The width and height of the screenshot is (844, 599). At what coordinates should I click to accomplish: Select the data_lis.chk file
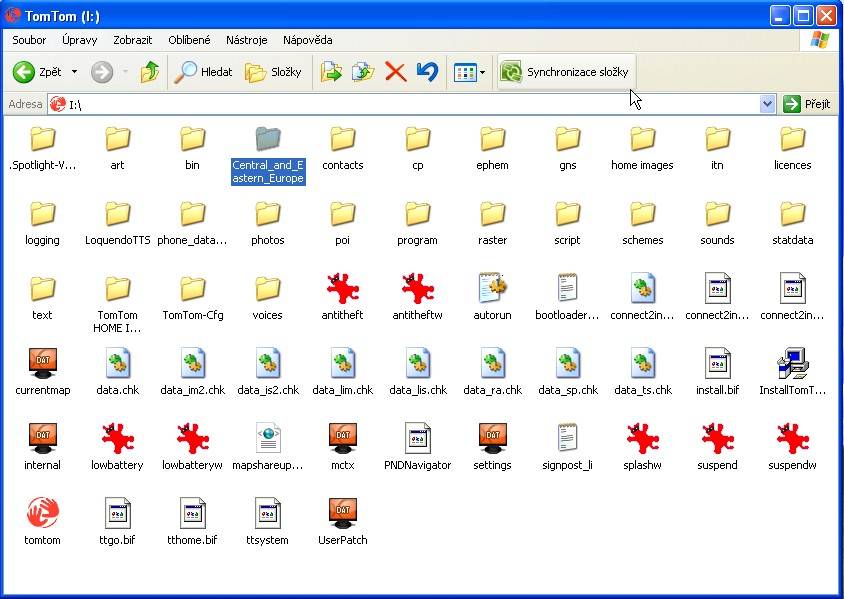(x=417, y=372)
